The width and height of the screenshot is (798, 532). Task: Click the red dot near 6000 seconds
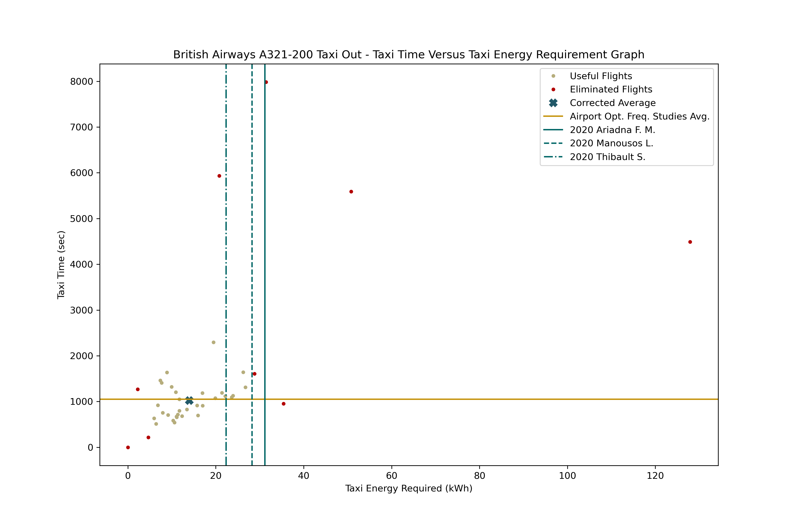coord(219,176)
